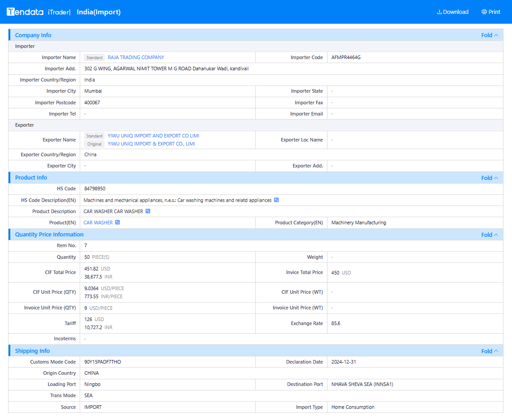
Task: Open YIWU UNIQ IMPORT AND EXPORT standard link
Action: 154,136
